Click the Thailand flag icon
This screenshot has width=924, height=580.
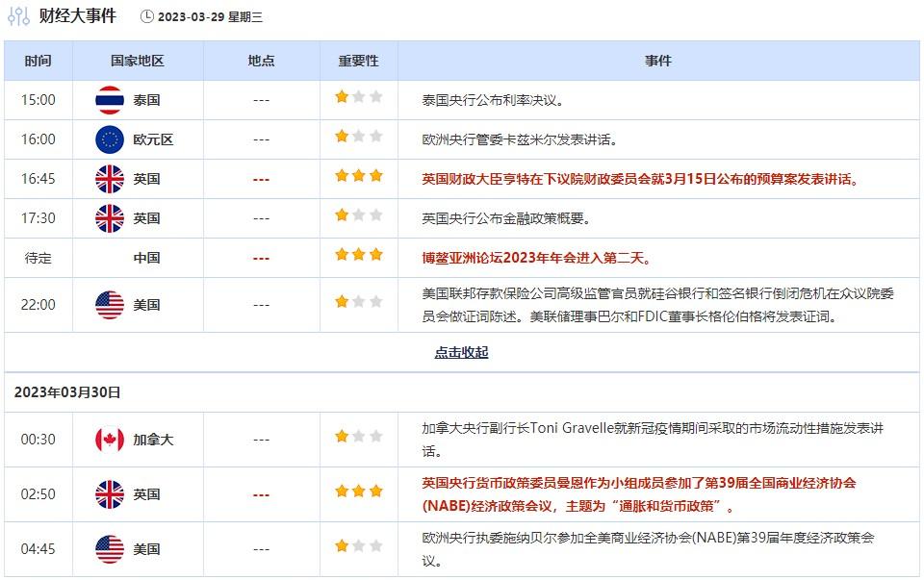point(110,100)
